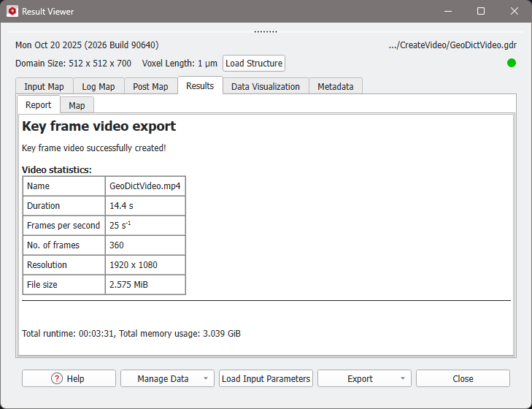Click the GeoDictVideo.mp4 name cell
The image size is (532, 409).
145,186
